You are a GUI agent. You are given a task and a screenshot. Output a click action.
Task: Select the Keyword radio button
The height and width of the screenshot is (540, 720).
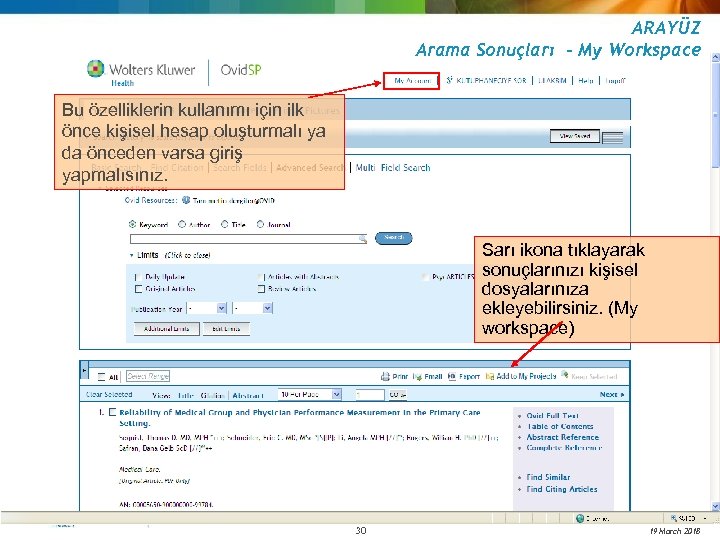132,224
